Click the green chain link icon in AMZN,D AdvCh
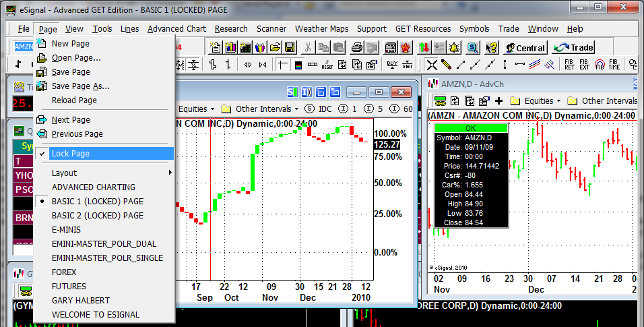 tap(440, 100)
